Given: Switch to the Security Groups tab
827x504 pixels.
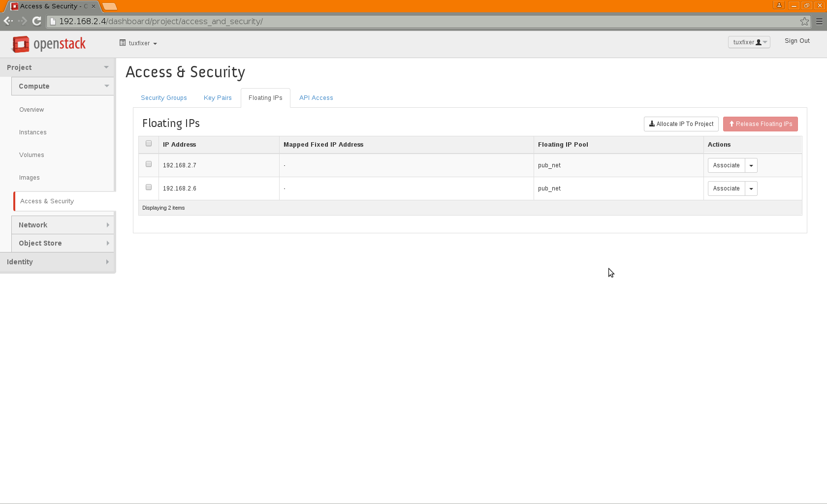Looking at the screenshot, I should coord(164,98).
